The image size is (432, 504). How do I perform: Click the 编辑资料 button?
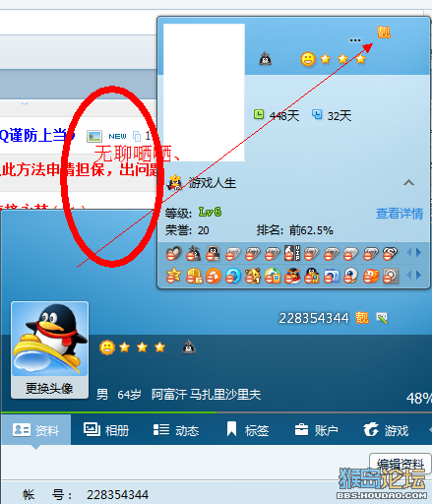pos(401,465)
